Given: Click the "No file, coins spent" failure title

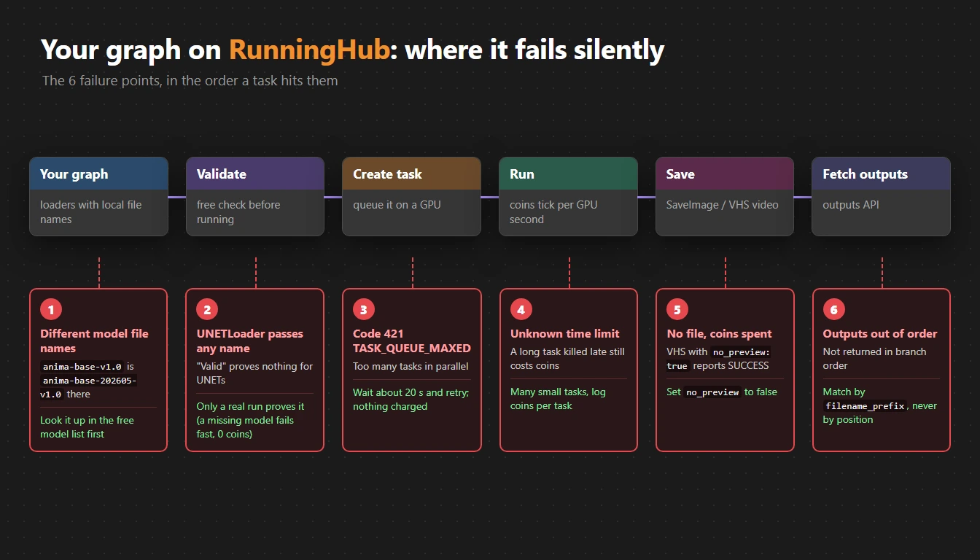Looking at the screenshot, I should point(719,333).
